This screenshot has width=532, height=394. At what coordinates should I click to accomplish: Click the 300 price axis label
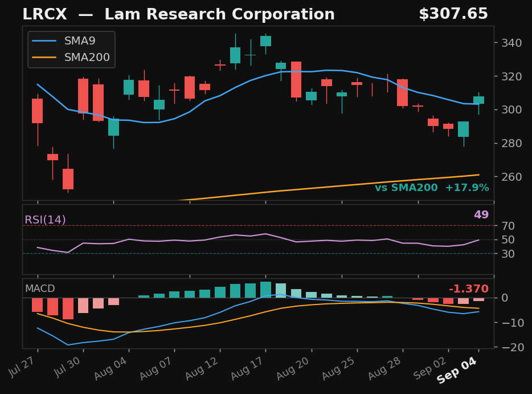tap(511, 109)
